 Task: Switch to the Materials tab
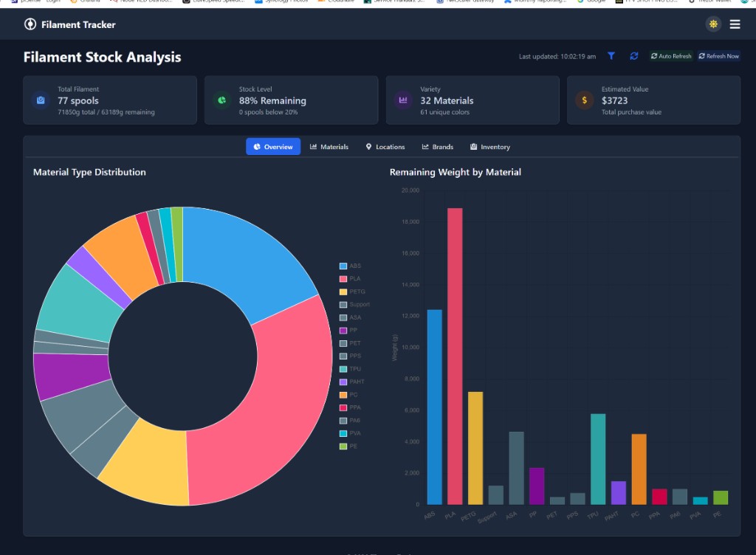(329, 146)
